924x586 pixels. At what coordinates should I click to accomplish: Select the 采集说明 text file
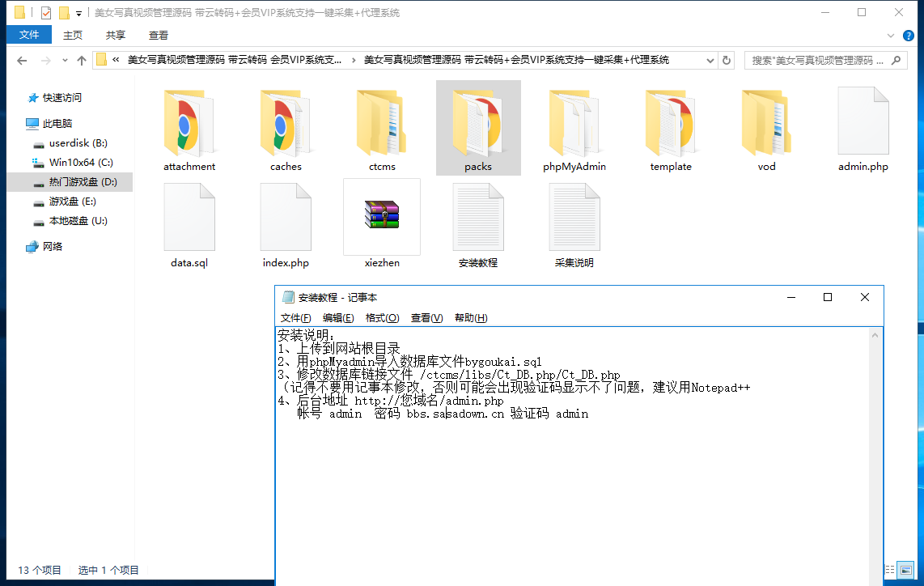coord(574,226)
